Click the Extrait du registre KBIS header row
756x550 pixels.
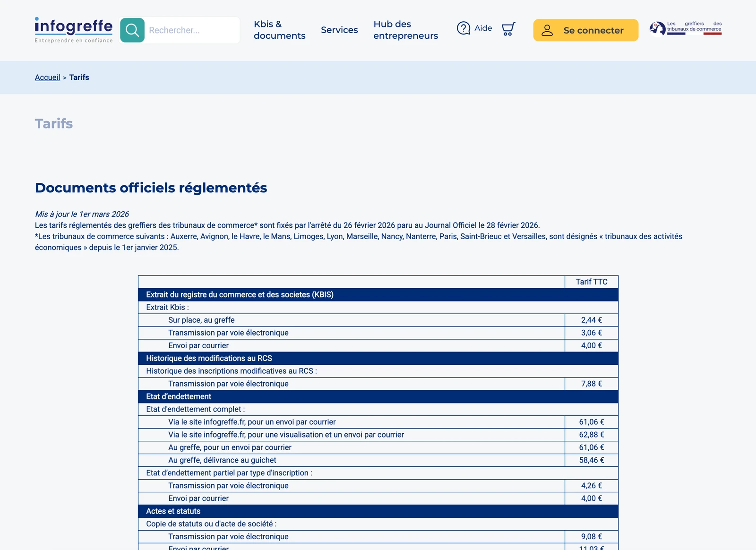378,295
